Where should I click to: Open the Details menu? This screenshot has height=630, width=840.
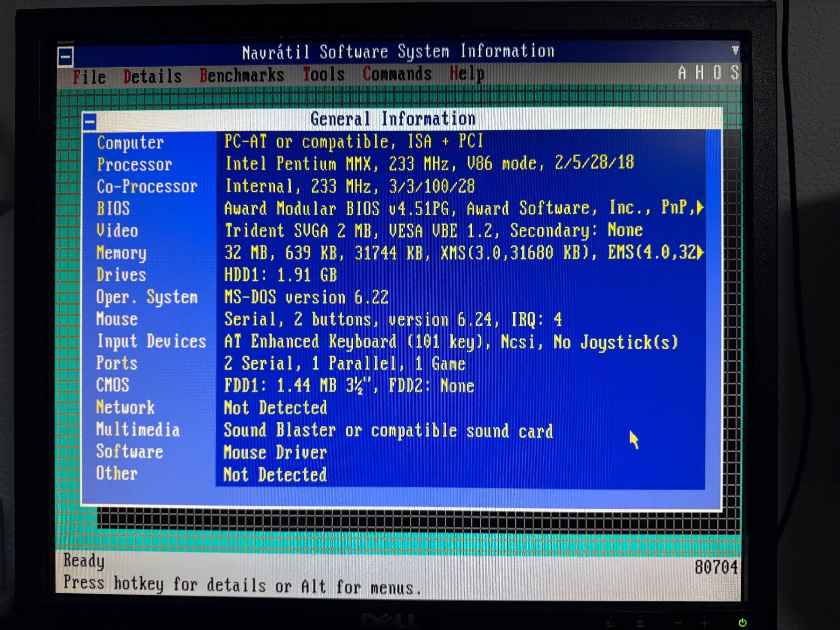click(x=153, y=76)
